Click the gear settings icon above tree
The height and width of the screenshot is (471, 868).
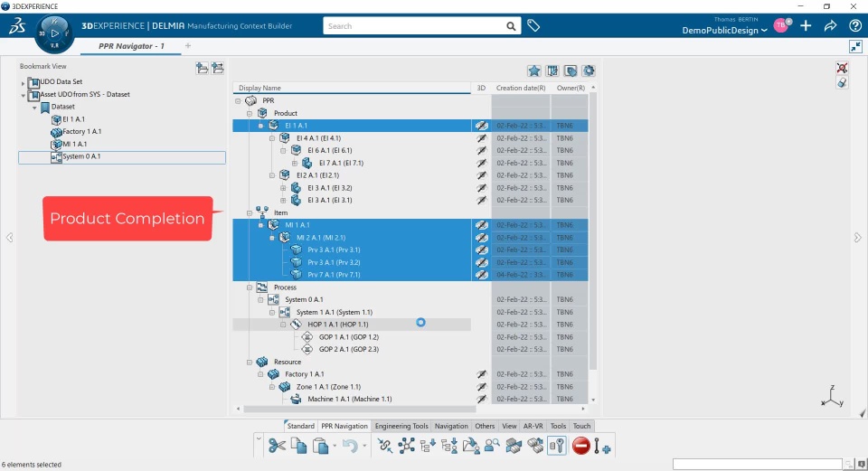(x=589, y=71)
